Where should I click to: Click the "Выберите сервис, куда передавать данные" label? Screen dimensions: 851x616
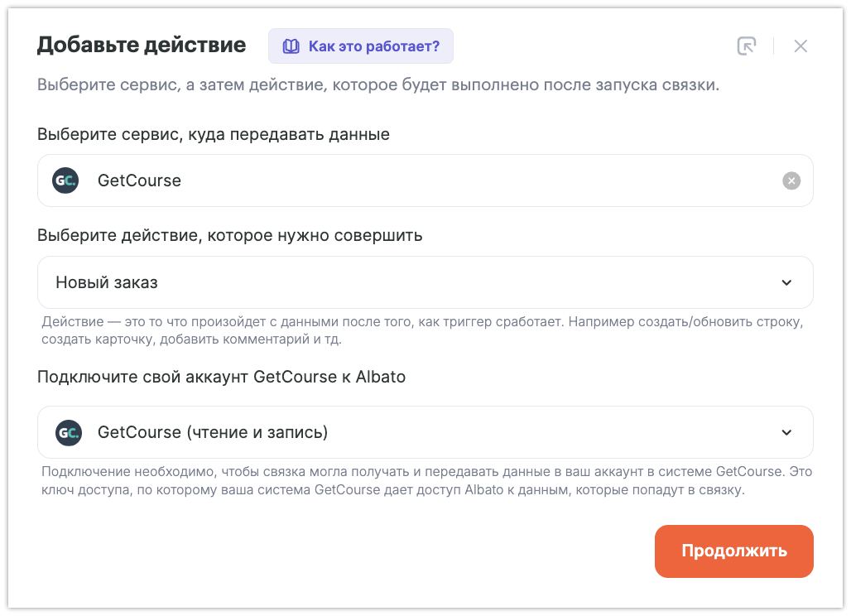point(214,134)
